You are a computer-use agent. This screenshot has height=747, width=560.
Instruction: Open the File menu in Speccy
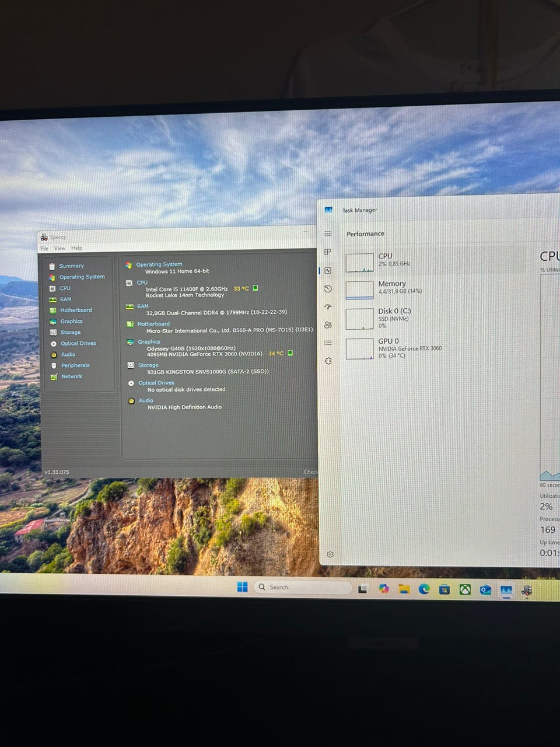pos(44,249)
